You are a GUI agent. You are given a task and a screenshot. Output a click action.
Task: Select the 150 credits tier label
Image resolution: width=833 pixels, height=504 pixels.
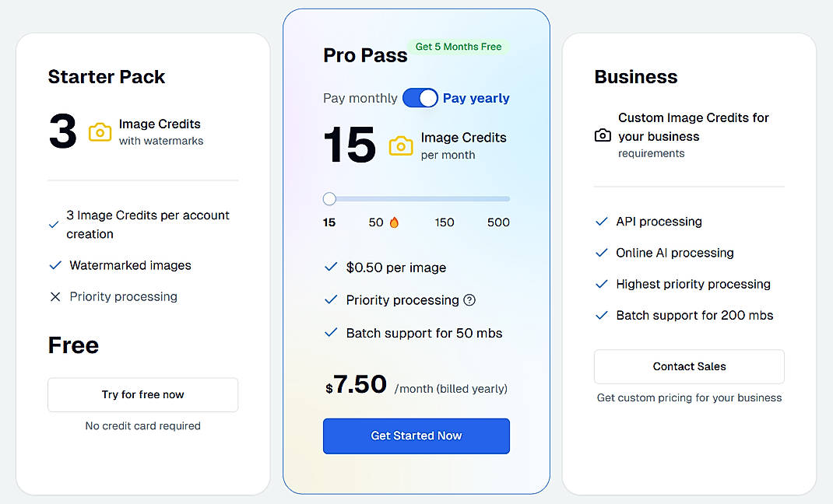[444, 222]
